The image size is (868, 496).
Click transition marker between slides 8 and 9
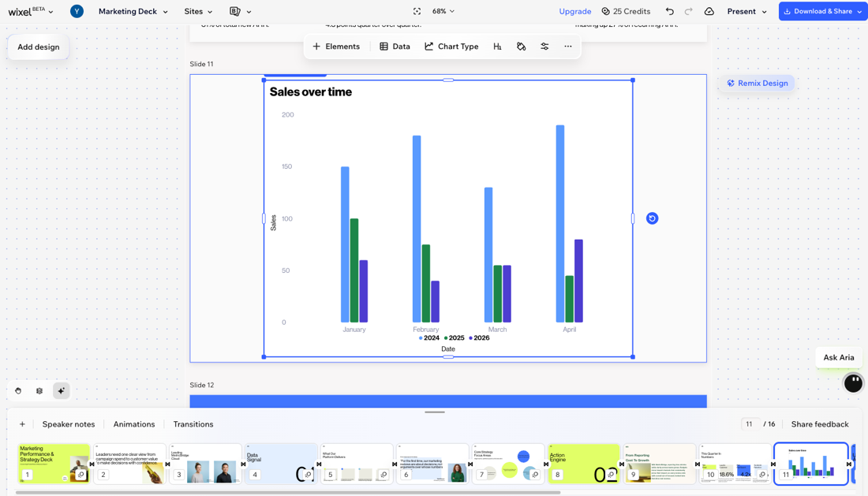tap(622, 464)
